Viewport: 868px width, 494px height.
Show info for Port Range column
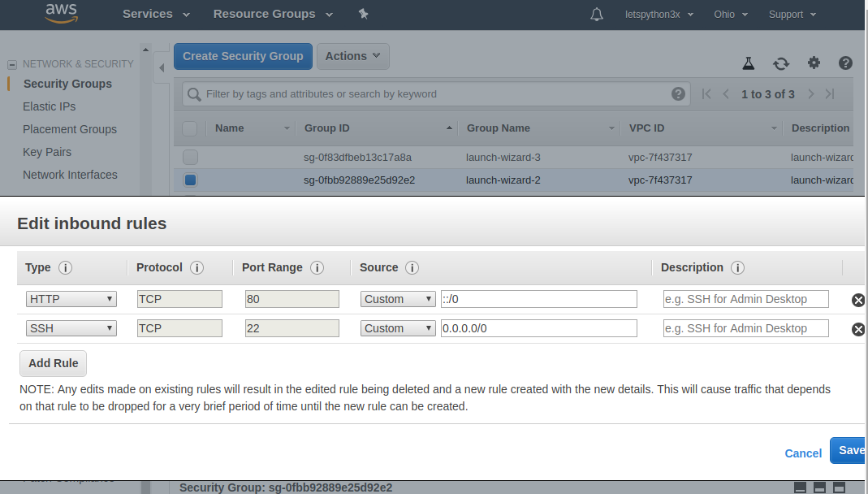[317, 268]
